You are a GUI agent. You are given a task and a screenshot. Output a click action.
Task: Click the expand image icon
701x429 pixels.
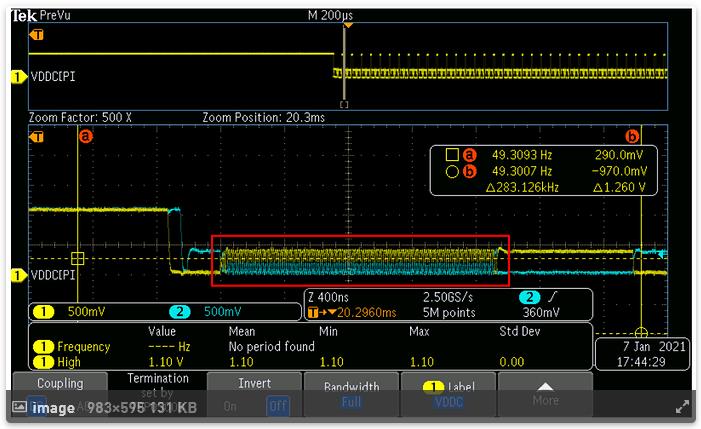click(682, 407)
